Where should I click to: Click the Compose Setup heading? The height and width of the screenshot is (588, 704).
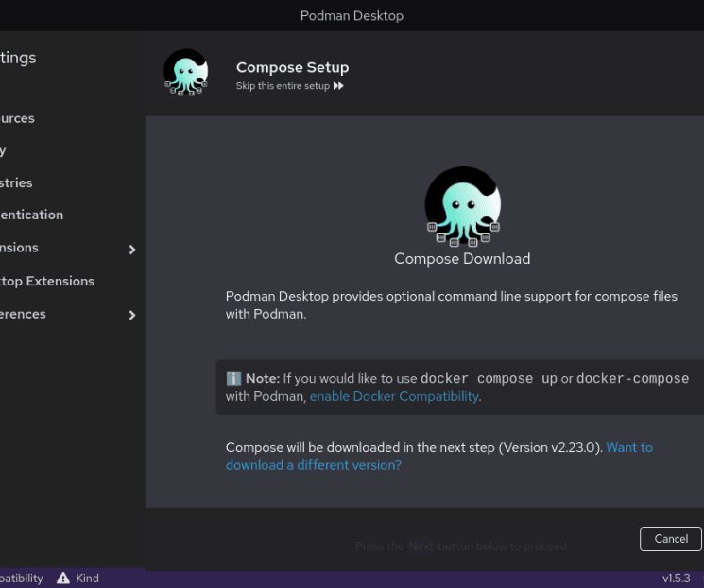tap(292, 67)
